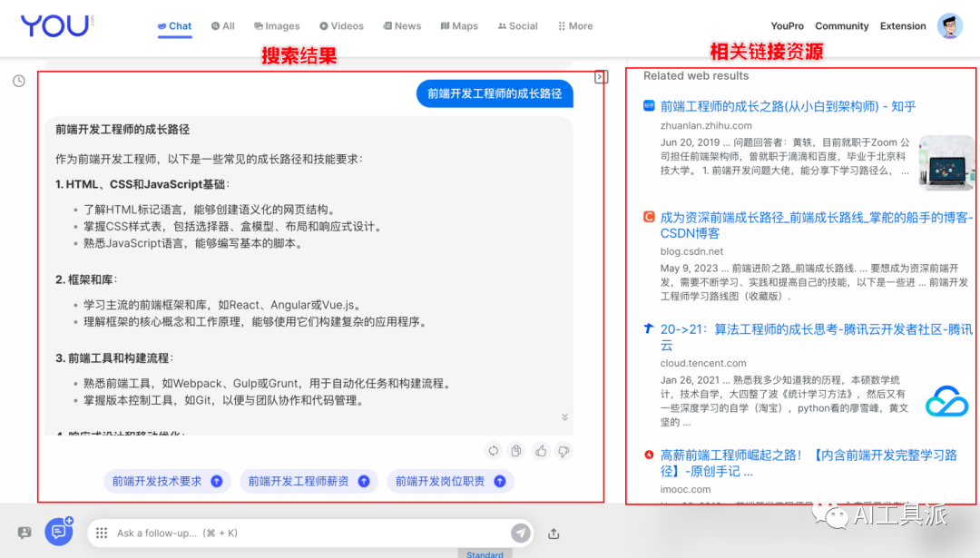Click the share upload icon
The image size is (980, 558).
click(x=554, y=534)
